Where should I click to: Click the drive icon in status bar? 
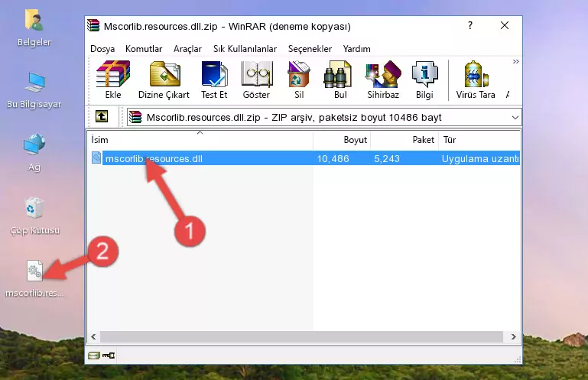[94, 356]
